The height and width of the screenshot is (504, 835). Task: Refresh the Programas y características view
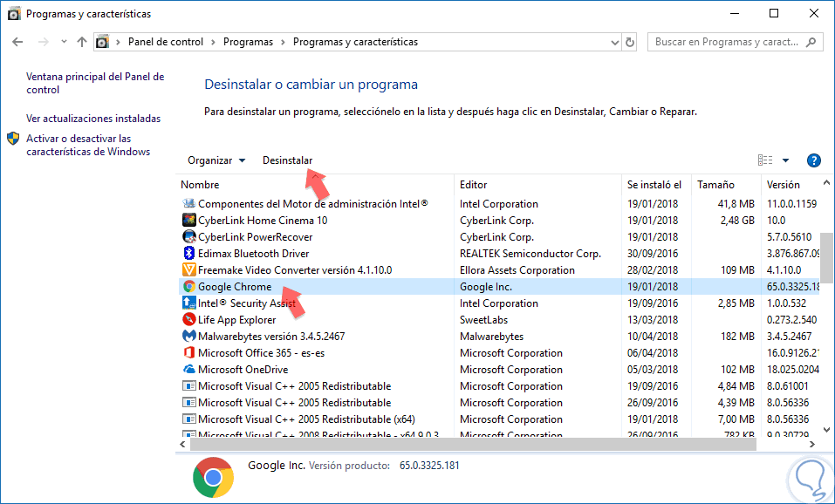(x=630, y=42)
